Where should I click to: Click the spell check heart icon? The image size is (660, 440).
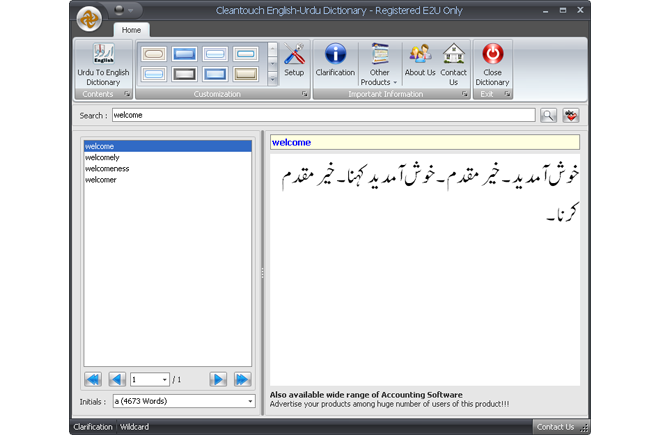(571, 115)
